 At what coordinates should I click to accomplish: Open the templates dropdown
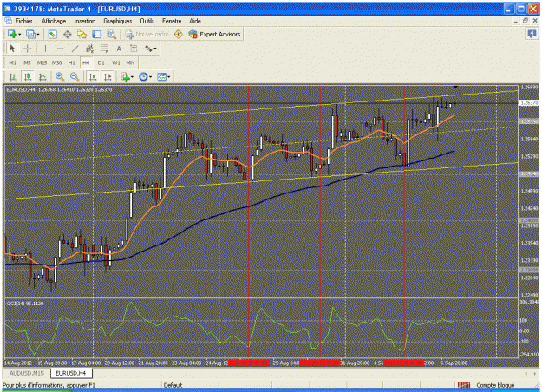pyautogui.click(x=164, y=76)
